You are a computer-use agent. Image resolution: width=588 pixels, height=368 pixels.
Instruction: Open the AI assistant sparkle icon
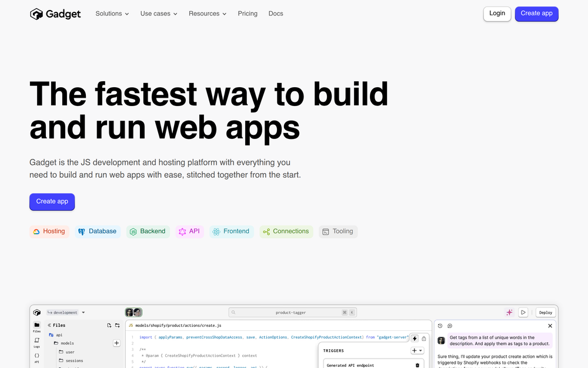tap(509, 313)
